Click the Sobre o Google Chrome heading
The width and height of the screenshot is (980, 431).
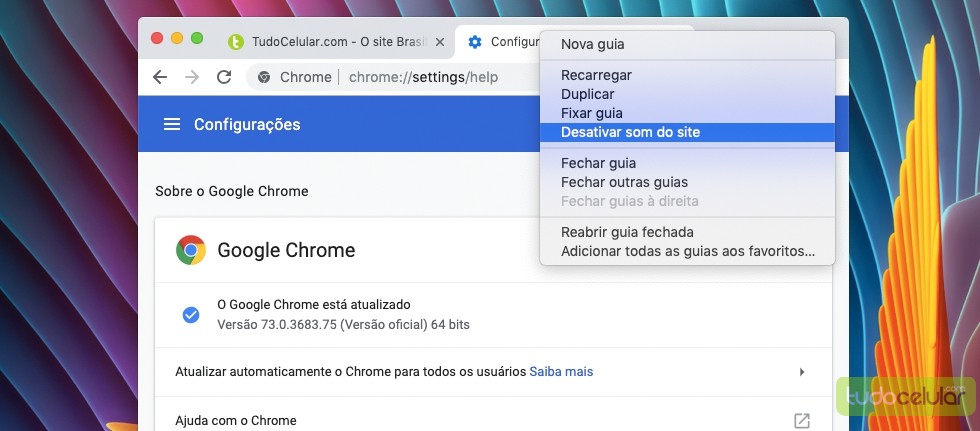coord(232,191)
